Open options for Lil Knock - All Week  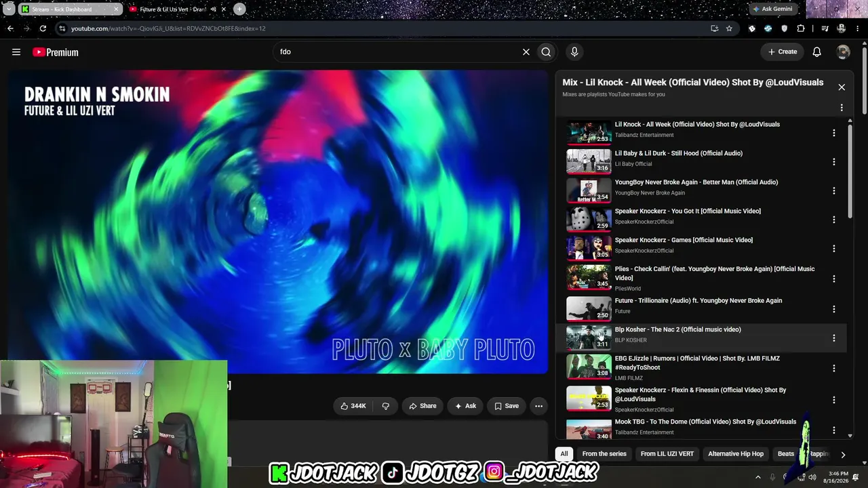(x=834, y=133)
